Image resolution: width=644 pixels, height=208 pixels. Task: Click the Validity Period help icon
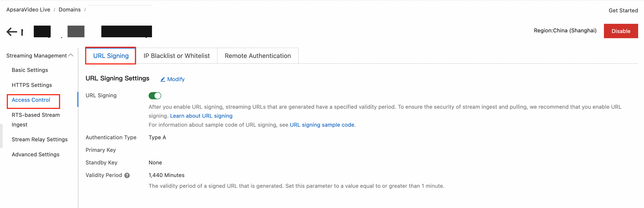click(127, 175)
